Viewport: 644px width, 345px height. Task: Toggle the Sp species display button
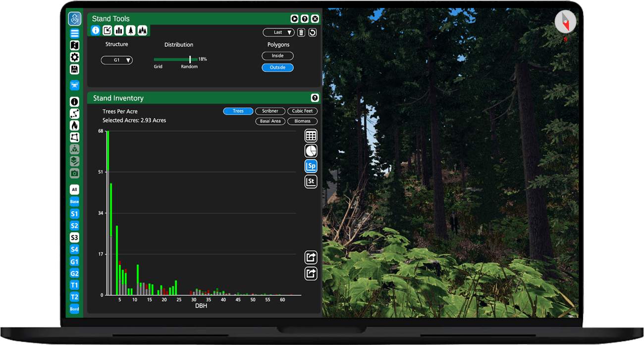click(311, 166)
